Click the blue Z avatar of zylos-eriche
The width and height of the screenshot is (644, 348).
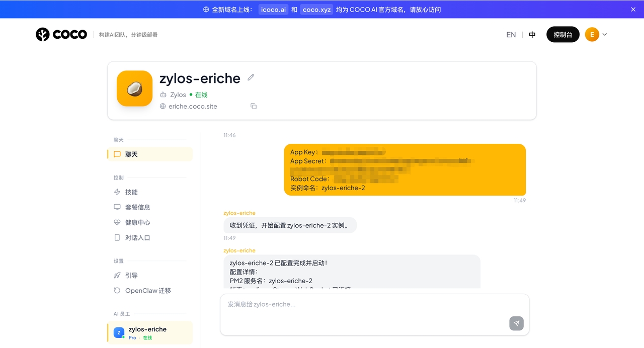[119, 333]
